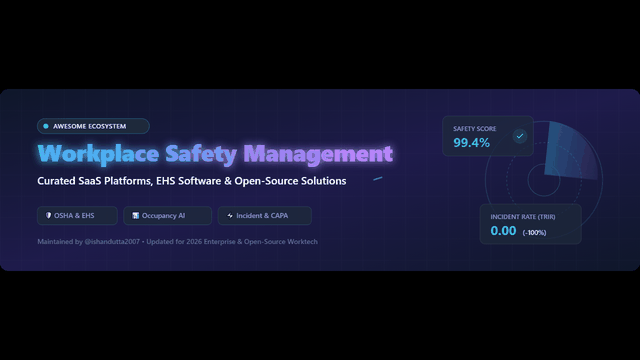Click the lightning bolt icon in Incident & CAPA badge
The image size is (640, 360).
[230, 215]
